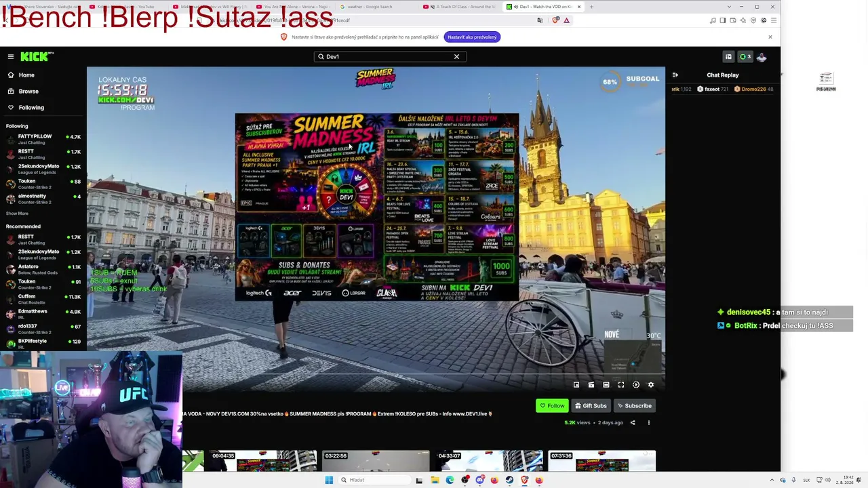Screen dimensions: 868x488
Task: Switch to the weather Google Search tab
Action: pos(375,7)
